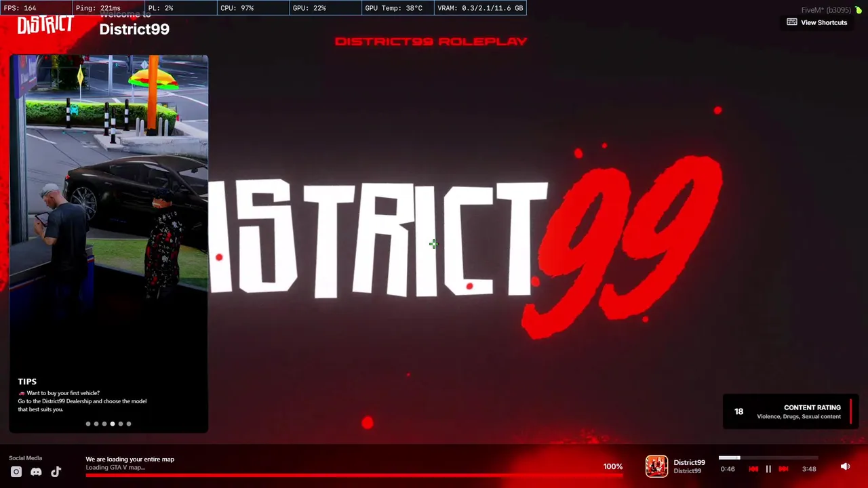The width and height of the screenshot is (868, 488).
Task: Select the fifth tips carousel dot
Action: click(121, 424)
